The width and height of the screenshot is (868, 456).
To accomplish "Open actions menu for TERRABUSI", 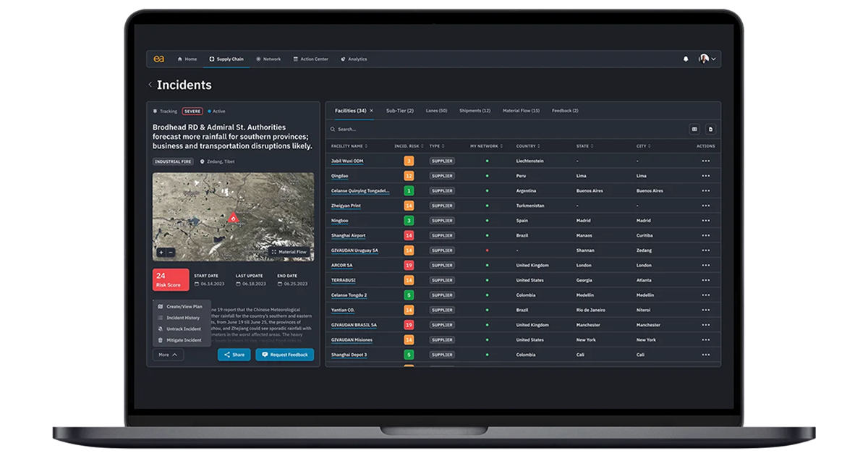I will coord(706,280).
